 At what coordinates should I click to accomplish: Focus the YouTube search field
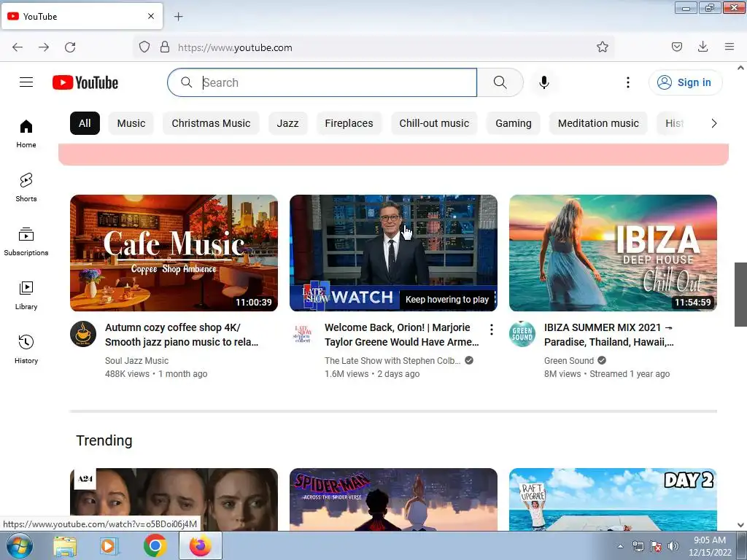322,82
